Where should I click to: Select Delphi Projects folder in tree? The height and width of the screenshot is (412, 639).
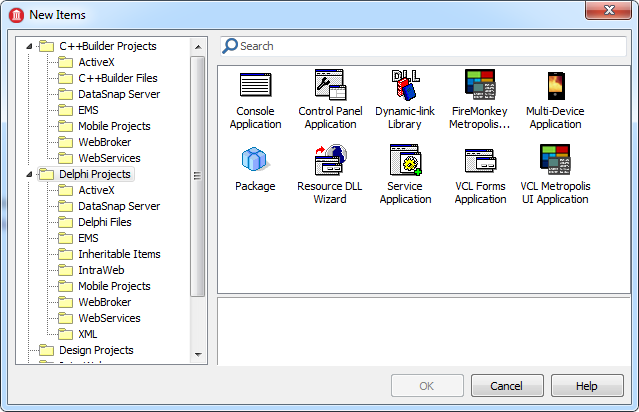point(85,174)
